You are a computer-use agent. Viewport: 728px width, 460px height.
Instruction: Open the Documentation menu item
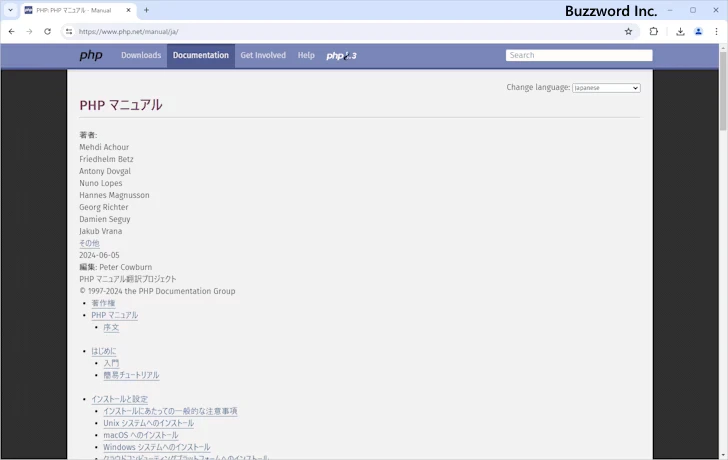(201, 55)
